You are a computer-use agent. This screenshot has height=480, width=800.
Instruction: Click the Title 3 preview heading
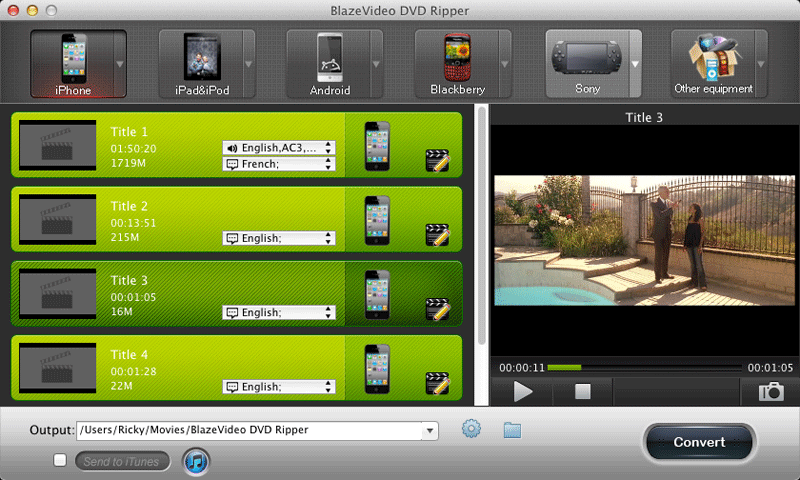point(644,117)
